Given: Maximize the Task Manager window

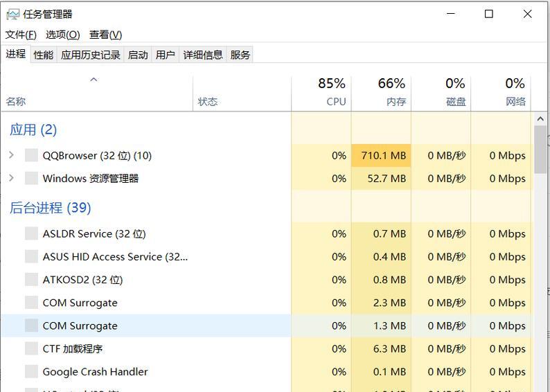Looking at the screenshot, I should (x=488, y=14).
